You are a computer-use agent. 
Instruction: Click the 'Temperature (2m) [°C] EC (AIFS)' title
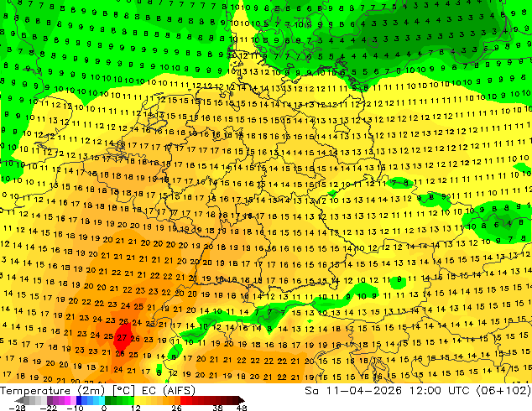tap(97, 391)
